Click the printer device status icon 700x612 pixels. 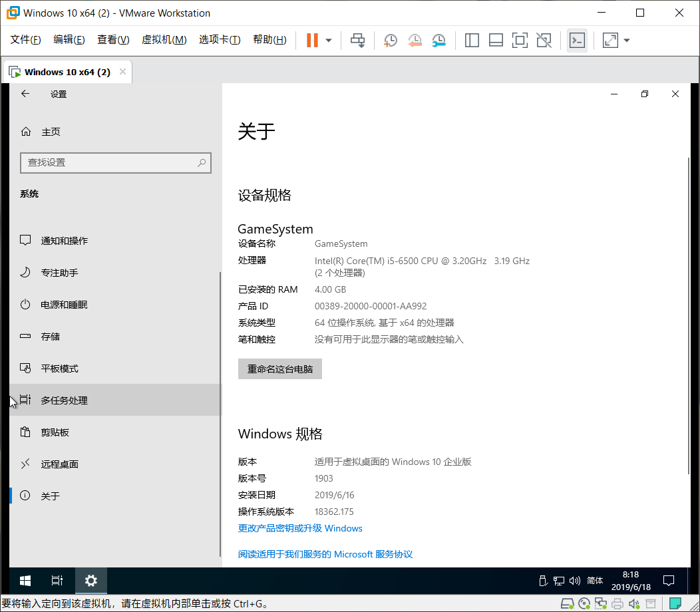pos(617,605)
